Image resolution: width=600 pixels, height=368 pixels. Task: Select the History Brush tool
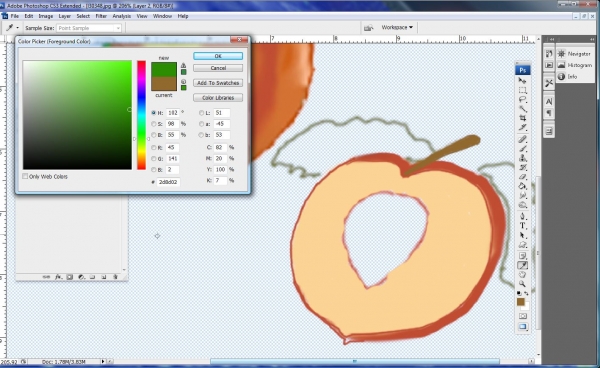[522, 168]
